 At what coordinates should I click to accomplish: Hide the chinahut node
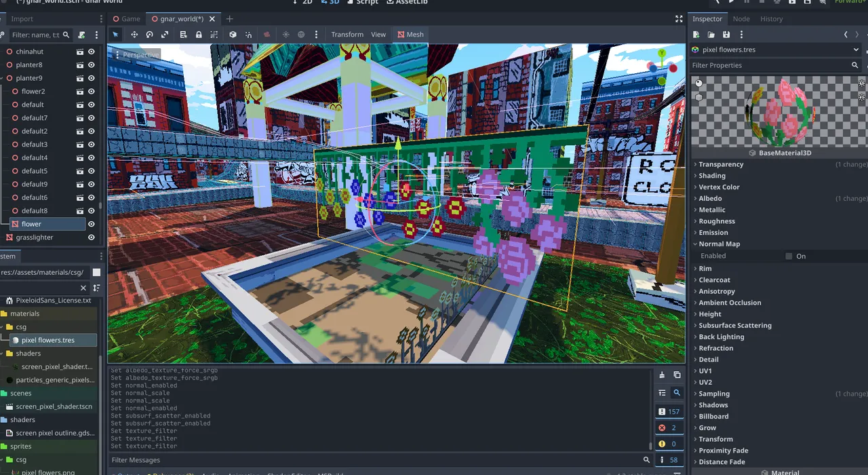pyautogui.click(x=92, y=52)
